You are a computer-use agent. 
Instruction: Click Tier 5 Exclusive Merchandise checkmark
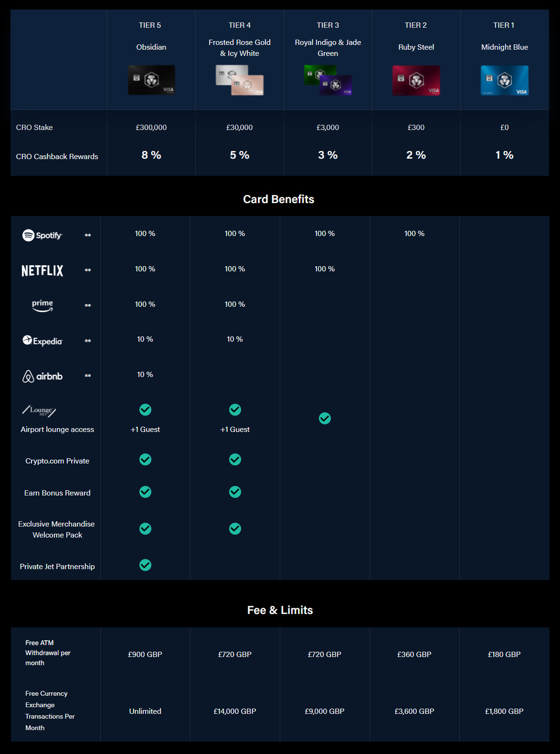tap(145, 528)
